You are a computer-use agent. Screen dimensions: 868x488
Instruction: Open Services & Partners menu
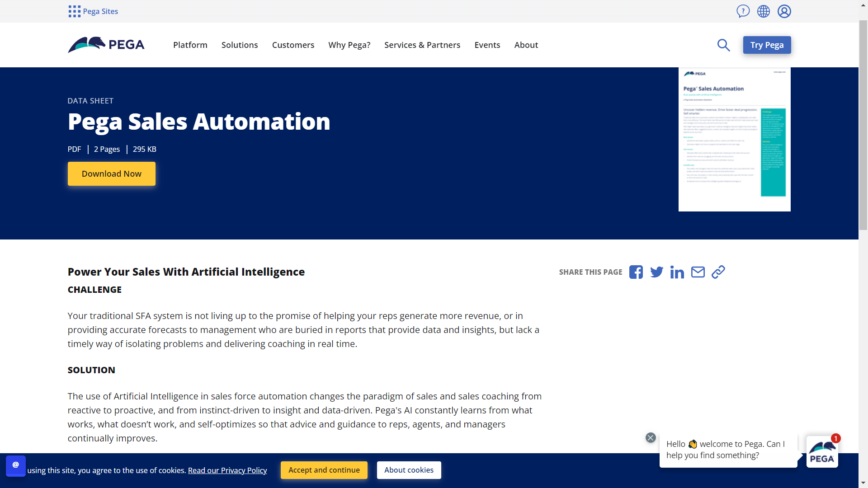click(422, 45)
